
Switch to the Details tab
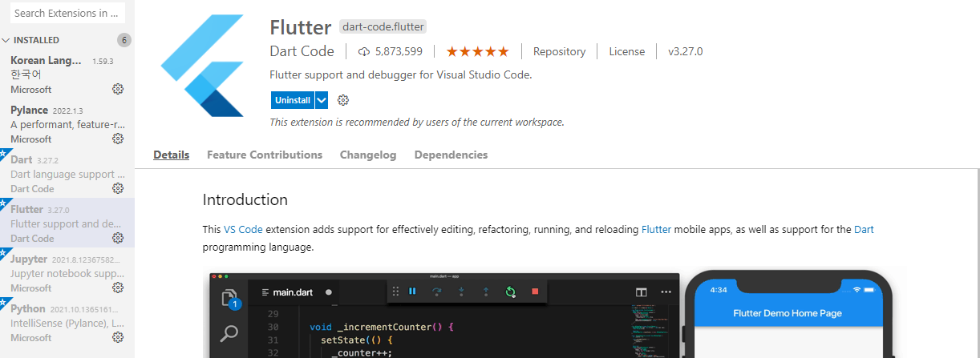(172, 155)
